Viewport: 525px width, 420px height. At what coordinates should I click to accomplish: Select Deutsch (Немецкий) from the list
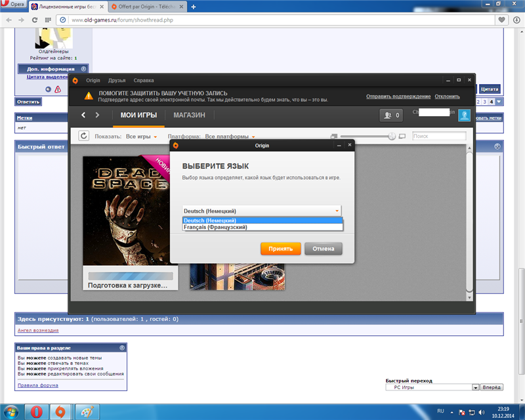pos(262,220)
